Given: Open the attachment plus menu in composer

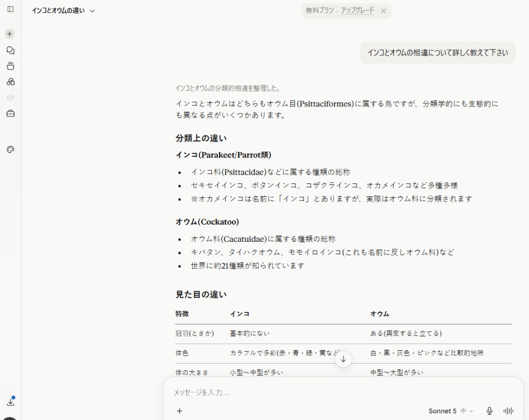Looking at the screenshot, I should pos(179,411).
